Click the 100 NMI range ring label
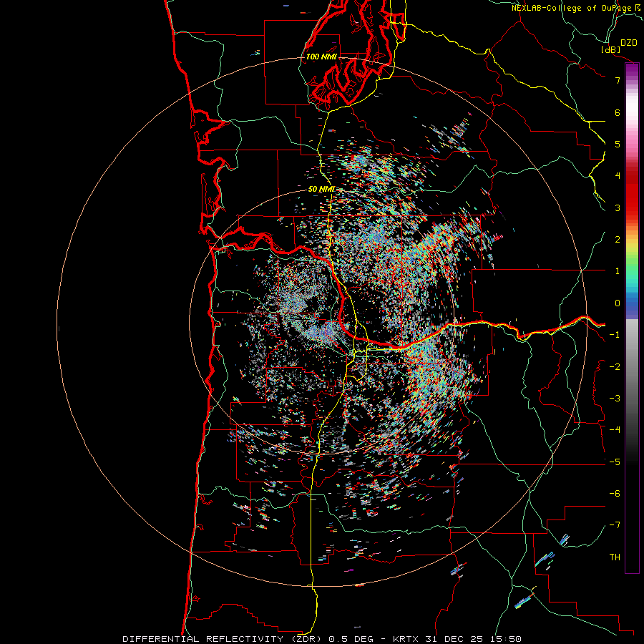The image size is (644, 644). (x=321, y=57)
